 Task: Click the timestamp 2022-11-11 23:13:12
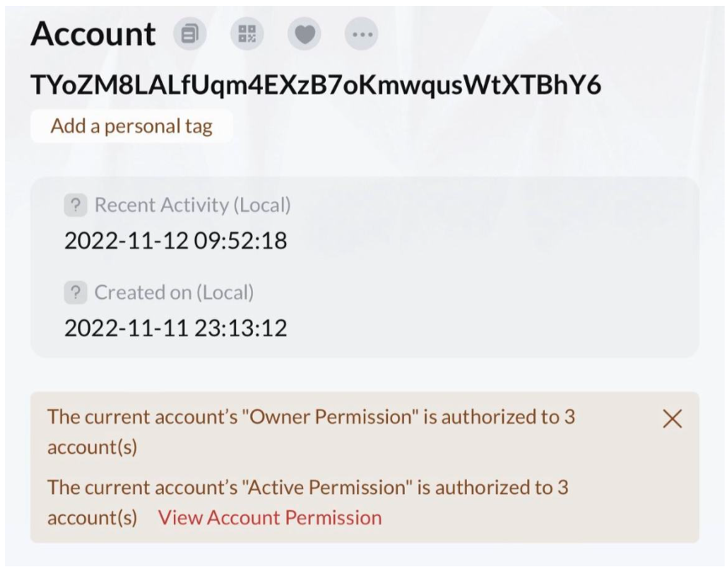[175, 328]
